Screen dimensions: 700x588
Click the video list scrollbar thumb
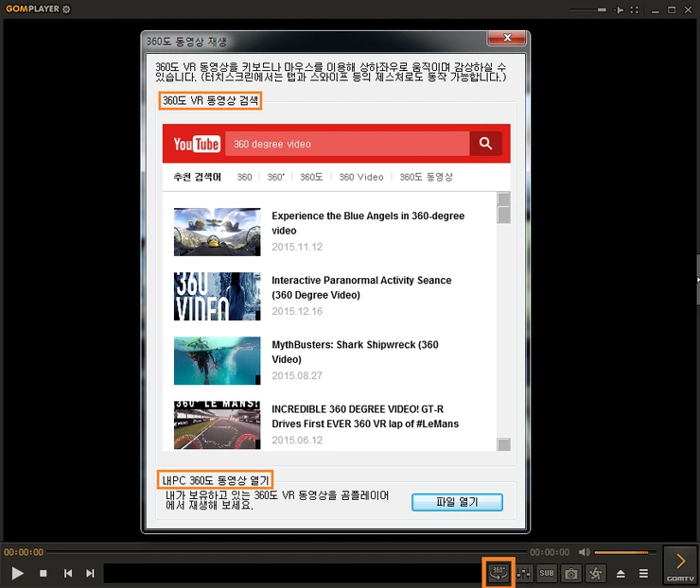[503, 215]
